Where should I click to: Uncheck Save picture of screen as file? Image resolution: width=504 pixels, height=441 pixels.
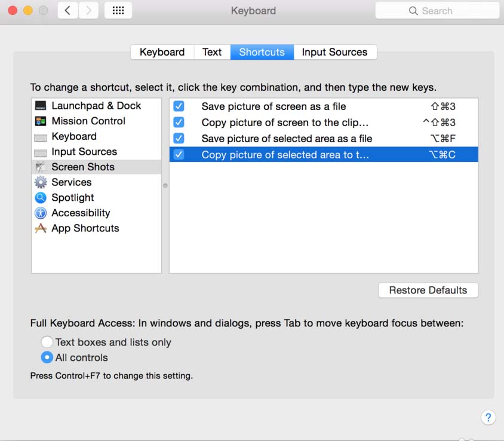[x=179, y=106]
